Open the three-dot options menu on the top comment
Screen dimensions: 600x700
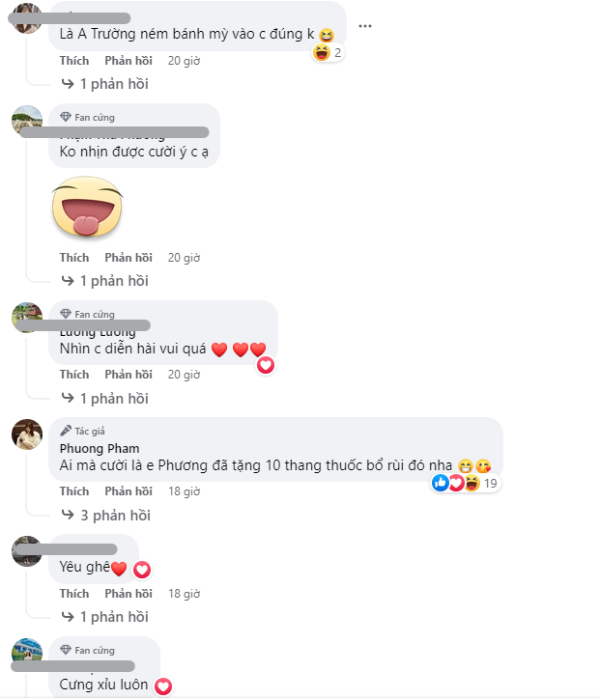tap(365, 26)
